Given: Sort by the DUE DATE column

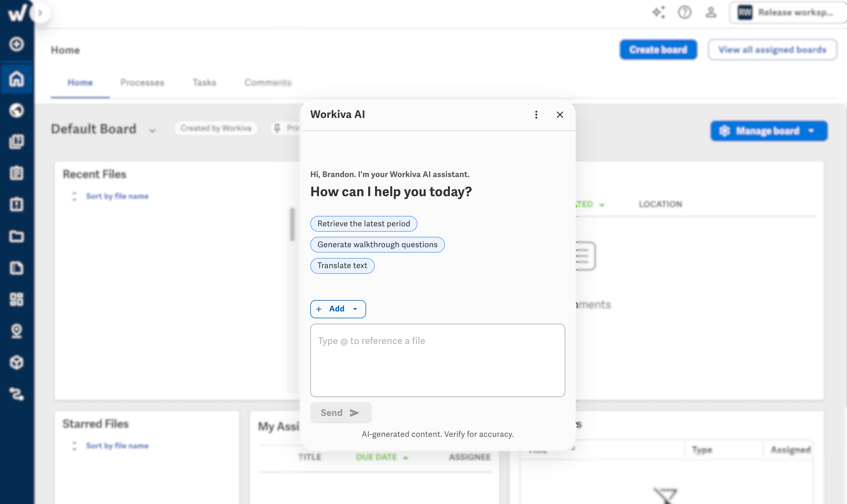Looking at the screenshot, I should [x=382, y=457].
